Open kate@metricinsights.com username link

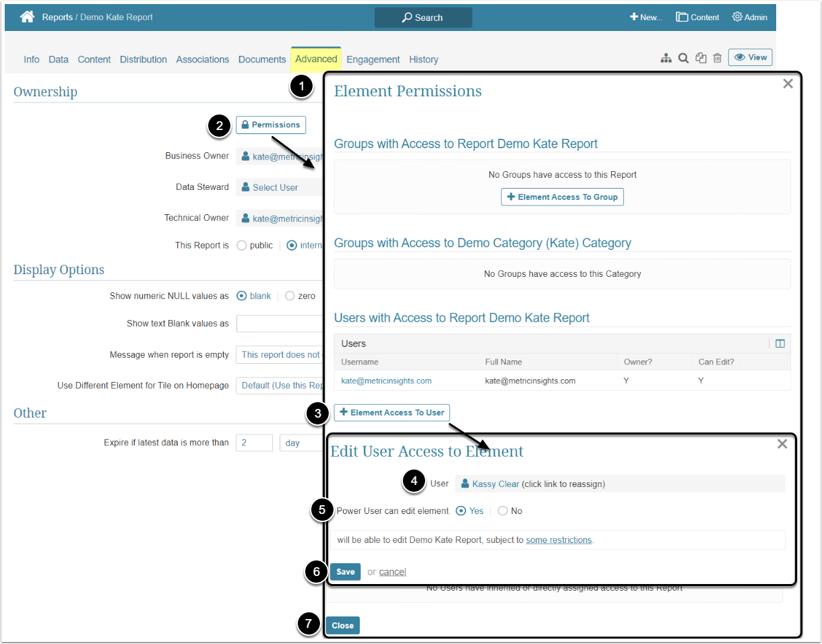[x=386, y=381]
